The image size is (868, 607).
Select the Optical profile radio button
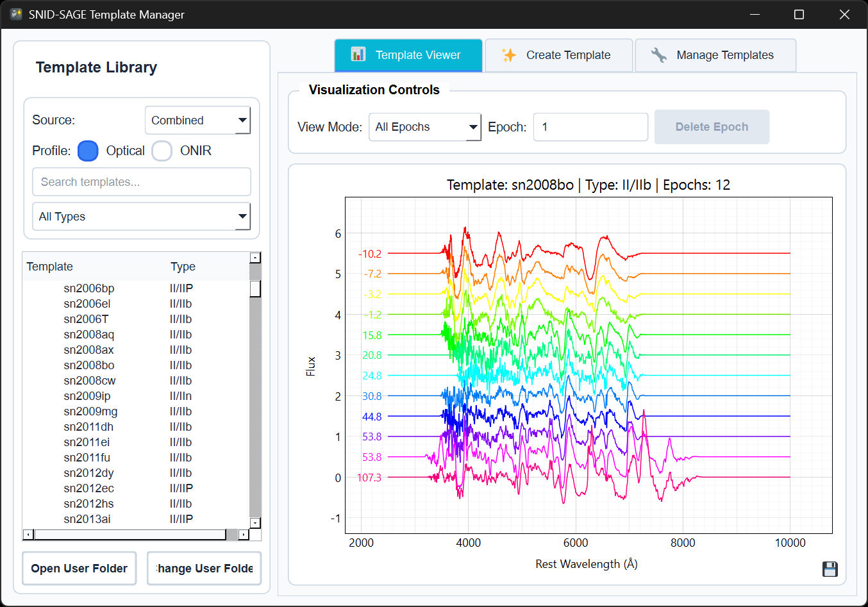pos(88,151)
